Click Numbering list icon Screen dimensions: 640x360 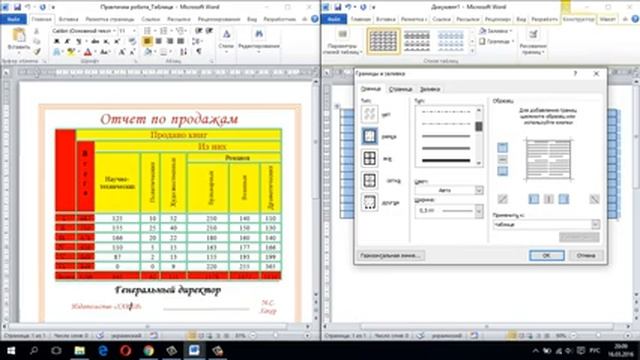pyautogui.click(x=163, y=31)
